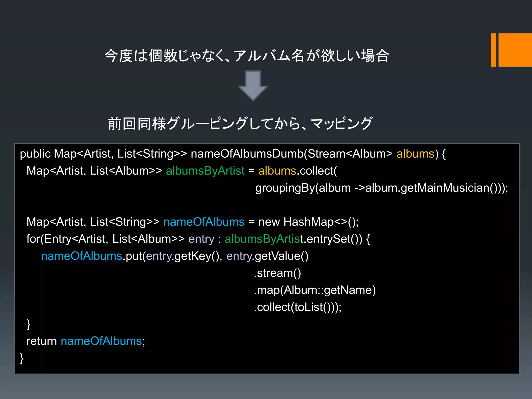Click the thin orange vertical bar
This screenshot has width=532, height=399.
point(493,50)
